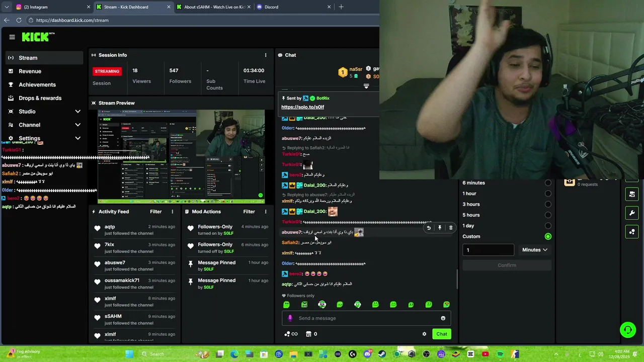Click the Windows Start button

click(129, 354)
